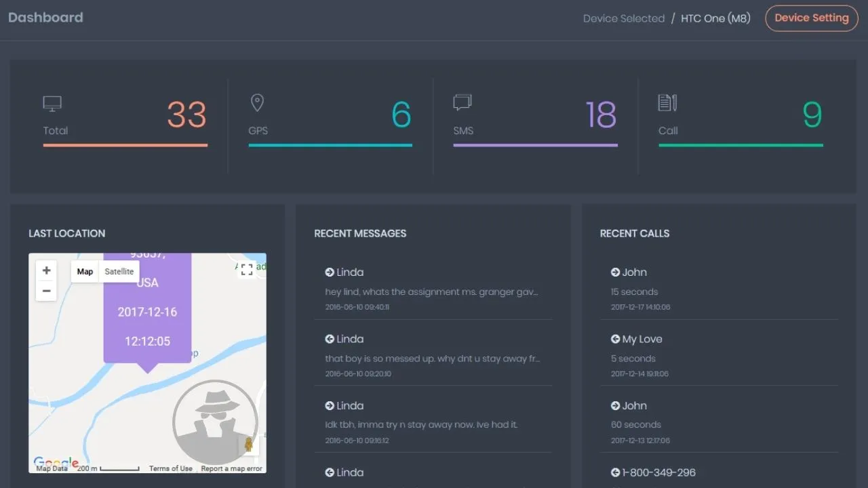Open message 'that boy is so messed up'
868x488 pixels.
point(433,359)
